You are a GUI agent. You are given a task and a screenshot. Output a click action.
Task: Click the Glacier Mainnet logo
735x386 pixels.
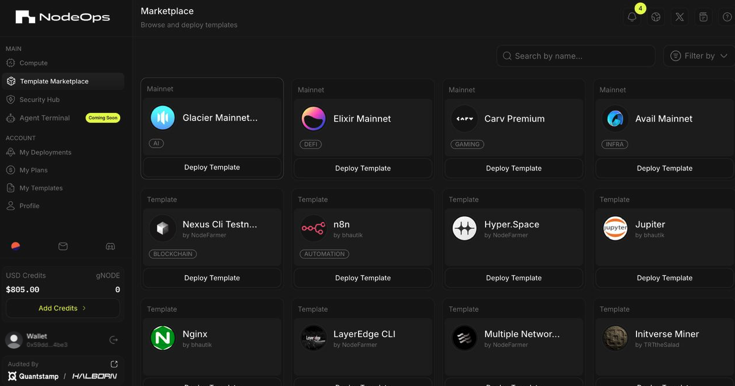click(x=163, y=117)
